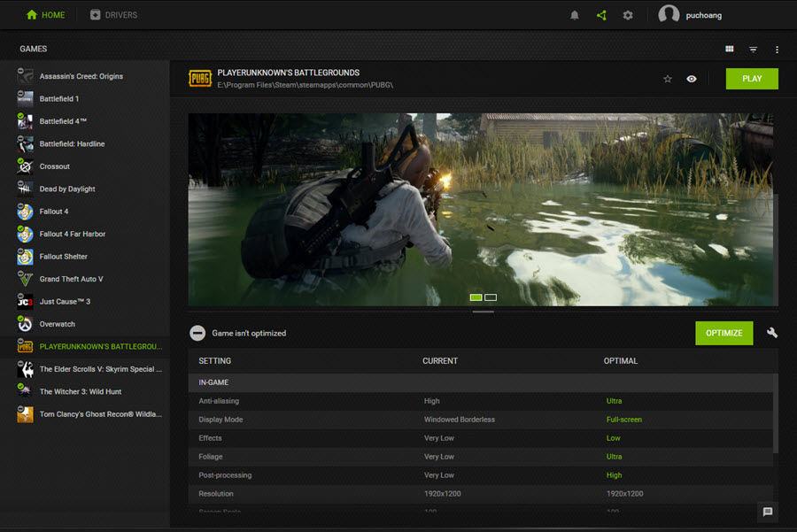This screenshot has width=797, height=532.
Task: Select Battlefield 1 in games list
Action: pyautogui.click(x=85, y=98)
